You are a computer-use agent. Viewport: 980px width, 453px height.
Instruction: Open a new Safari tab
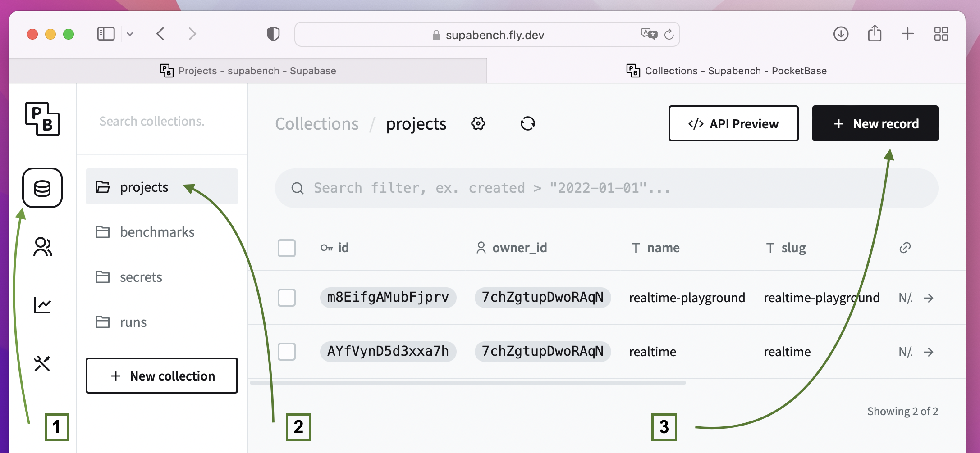[x=907, y=34]
